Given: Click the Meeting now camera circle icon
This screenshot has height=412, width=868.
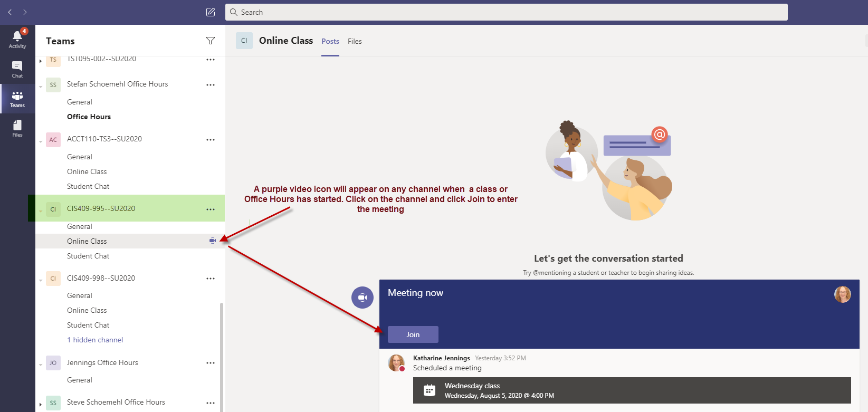Looking at the screenshot, I should 363,298.
